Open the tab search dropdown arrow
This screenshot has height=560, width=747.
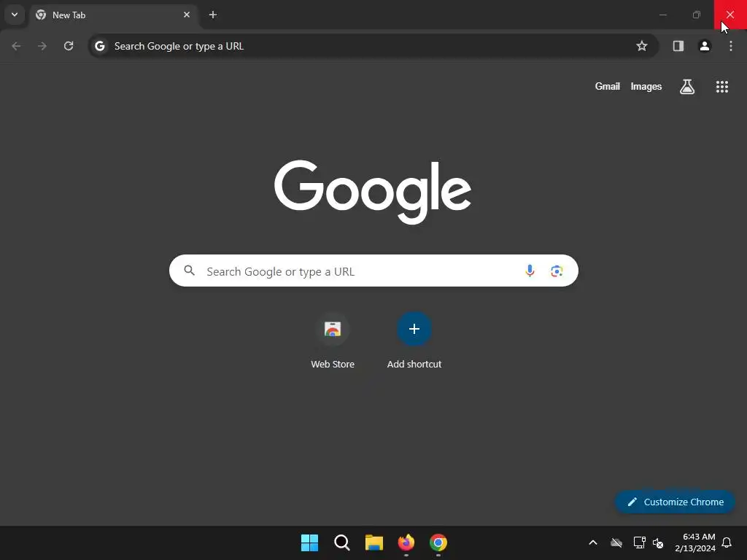[15, 15]
